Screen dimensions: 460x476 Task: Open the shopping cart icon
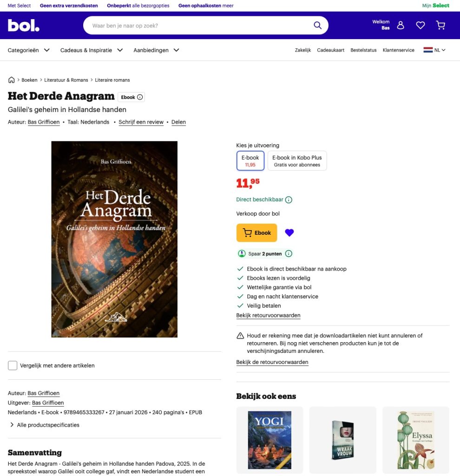[x=440, y=25]
